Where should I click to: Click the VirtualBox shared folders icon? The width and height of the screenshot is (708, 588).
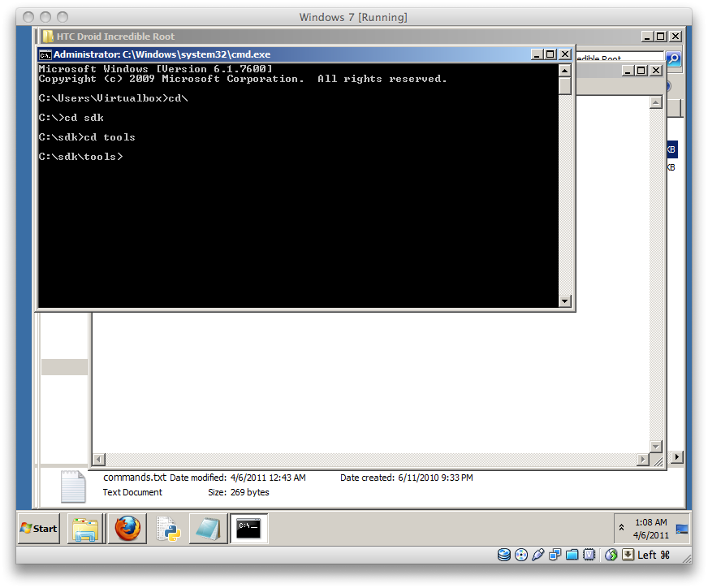coord(572,555)
